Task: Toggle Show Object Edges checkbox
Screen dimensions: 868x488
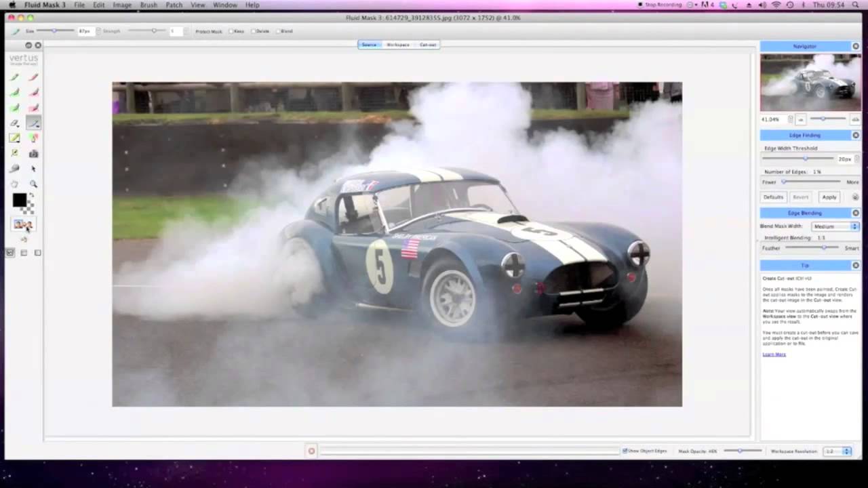Action: point(625,451)
